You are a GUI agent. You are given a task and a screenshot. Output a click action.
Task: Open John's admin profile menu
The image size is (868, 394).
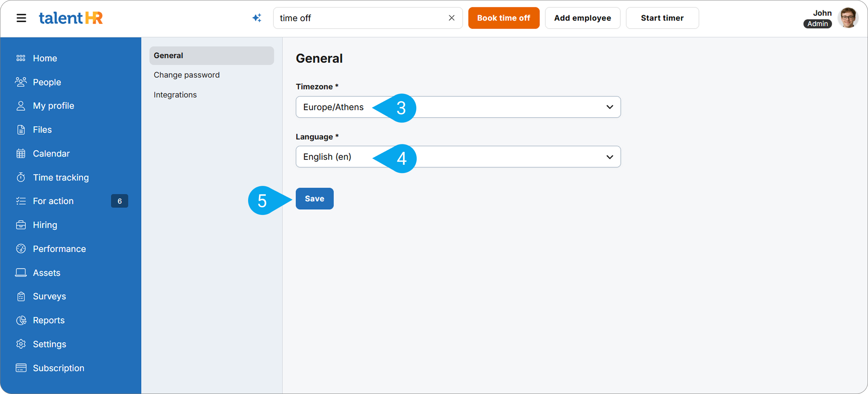pos(848,18)
